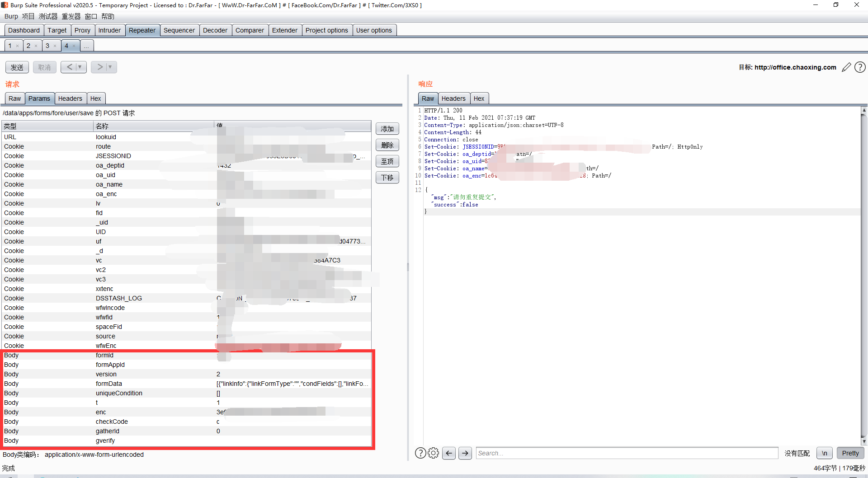Screen dimensions: 868x478
Task: Toggle the \n non-printable characters button
Action: pyautogui.click(x=825, y=453)
